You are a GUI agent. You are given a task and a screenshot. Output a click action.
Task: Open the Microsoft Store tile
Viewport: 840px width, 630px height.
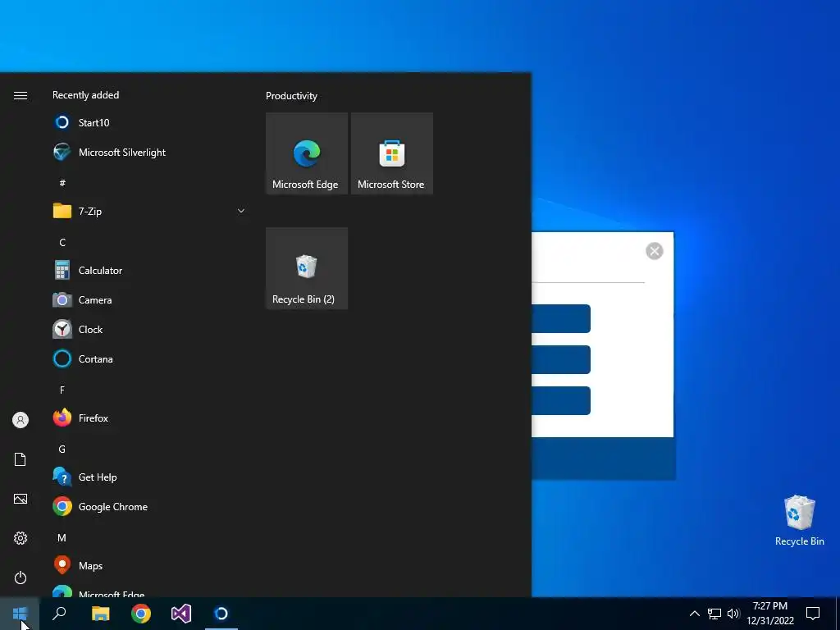pyautogui.click(x=391, y=153)
